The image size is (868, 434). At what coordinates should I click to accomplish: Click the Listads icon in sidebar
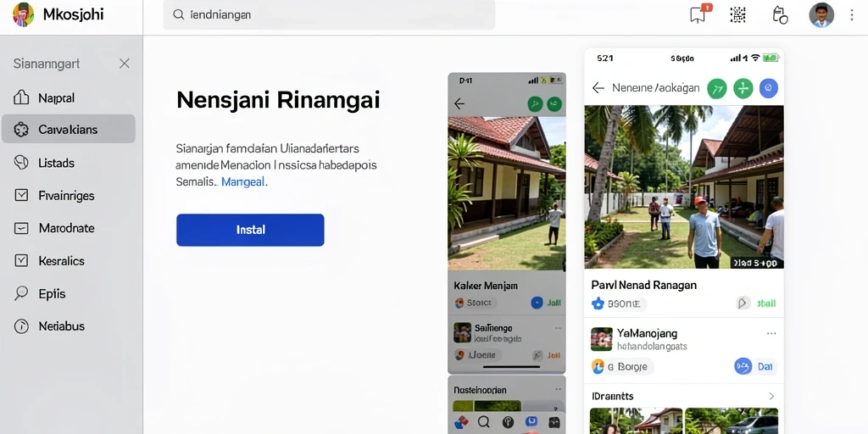click(x=21, y=162)
